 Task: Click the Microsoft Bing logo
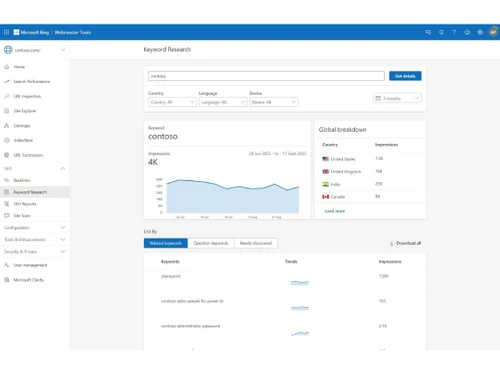point(31,32)
